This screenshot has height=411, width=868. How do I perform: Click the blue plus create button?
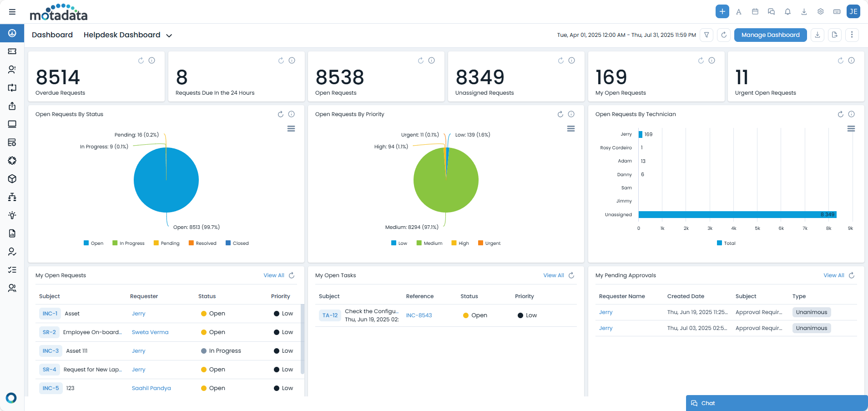point(722,11)
